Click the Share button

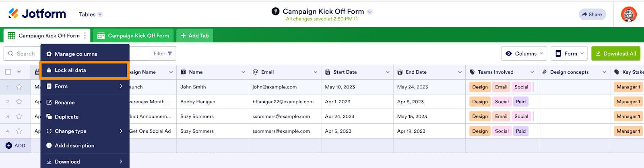point(592,14)
